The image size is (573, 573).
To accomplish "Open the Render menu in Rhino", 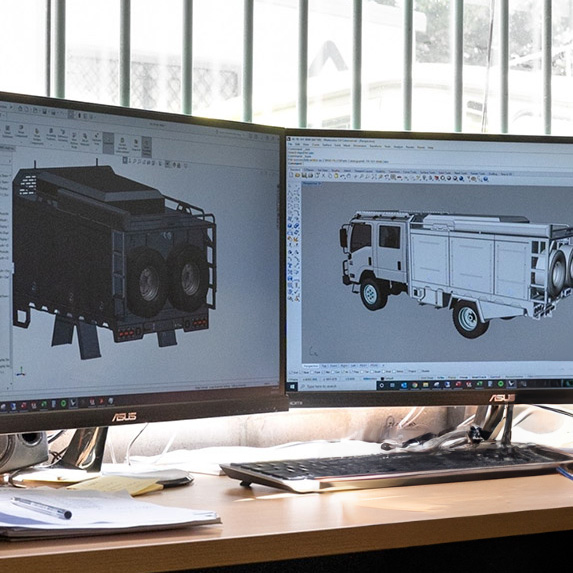I will (410, 147).
